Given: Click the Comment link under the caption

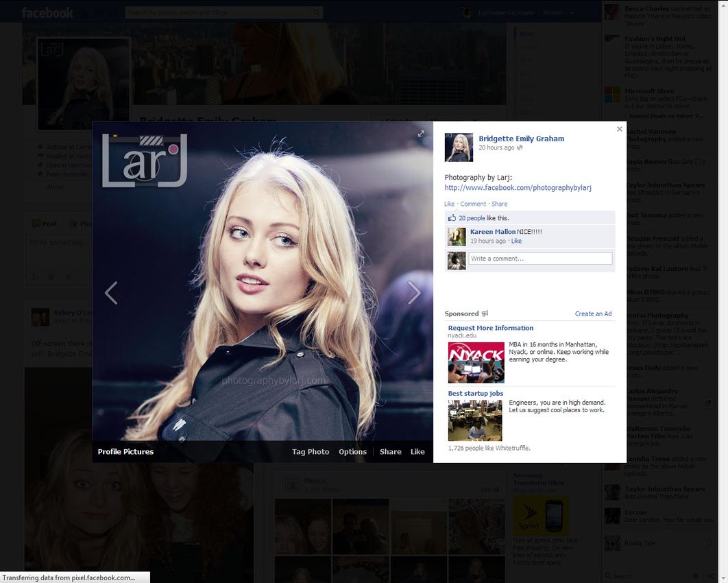Looking at the screenshot, I should pyautogui.click(x=473, y=204).
